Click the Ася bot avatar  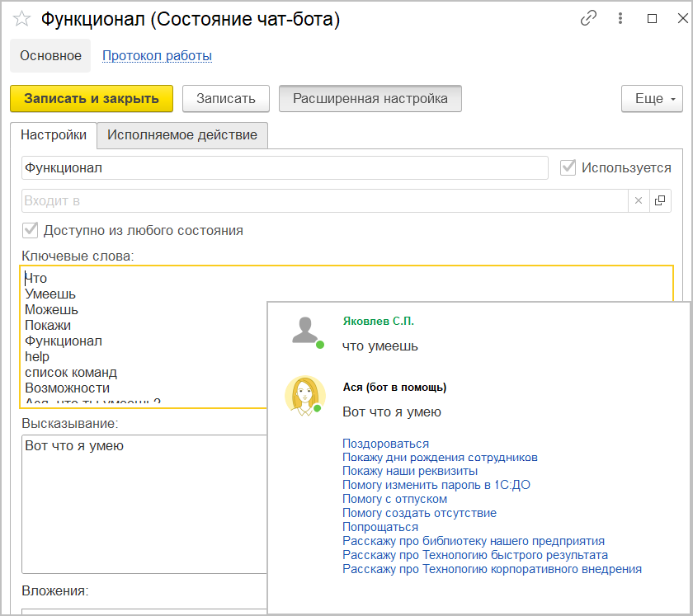coord(304,395)
